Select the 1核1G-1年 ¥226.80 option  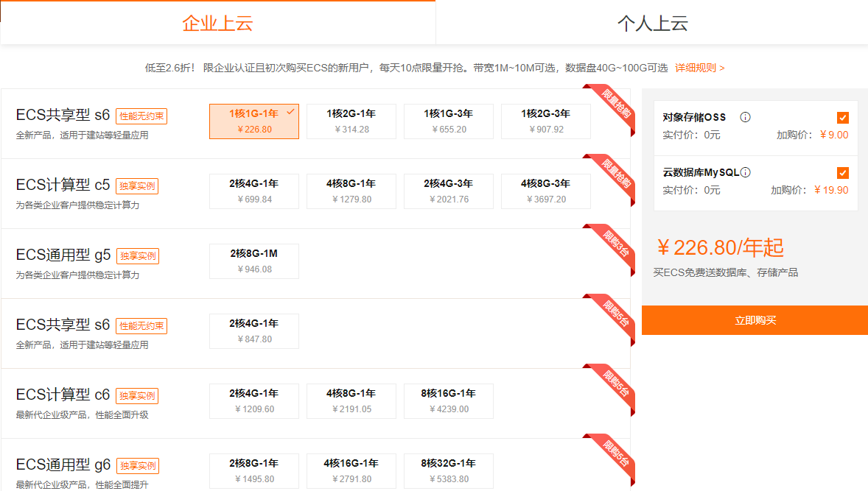coord(254,121)
